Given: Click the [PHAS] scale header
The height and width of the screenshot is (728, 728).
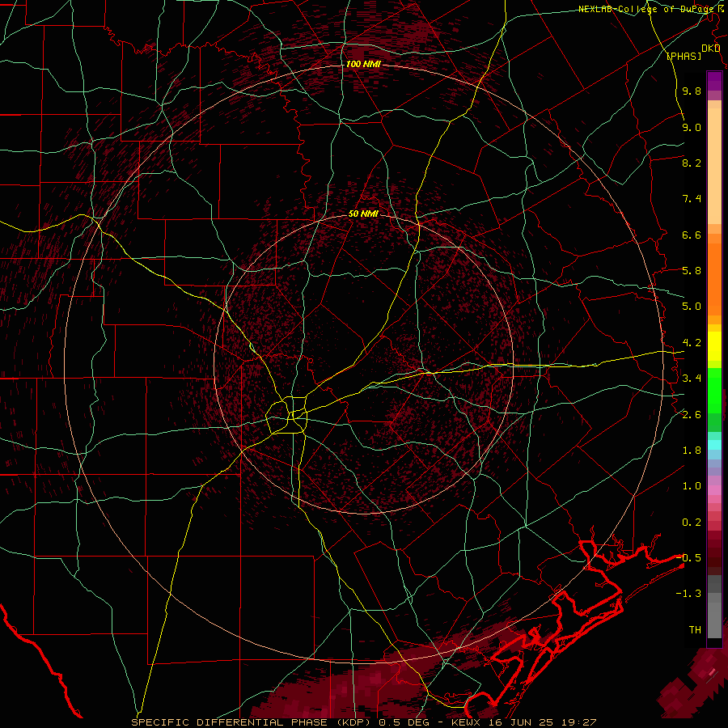Looking at the screenshot, I should [684, 56].
